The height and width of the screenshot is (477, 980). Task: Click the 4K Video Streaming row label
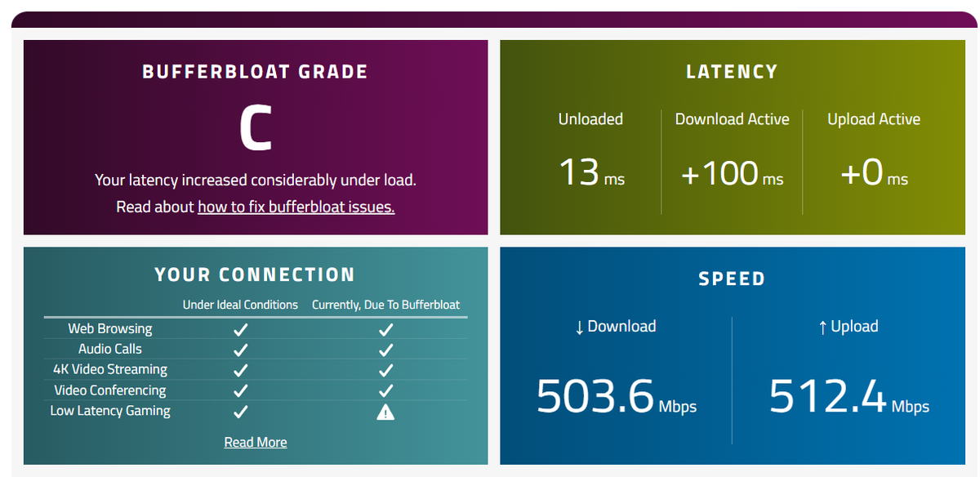110,370
